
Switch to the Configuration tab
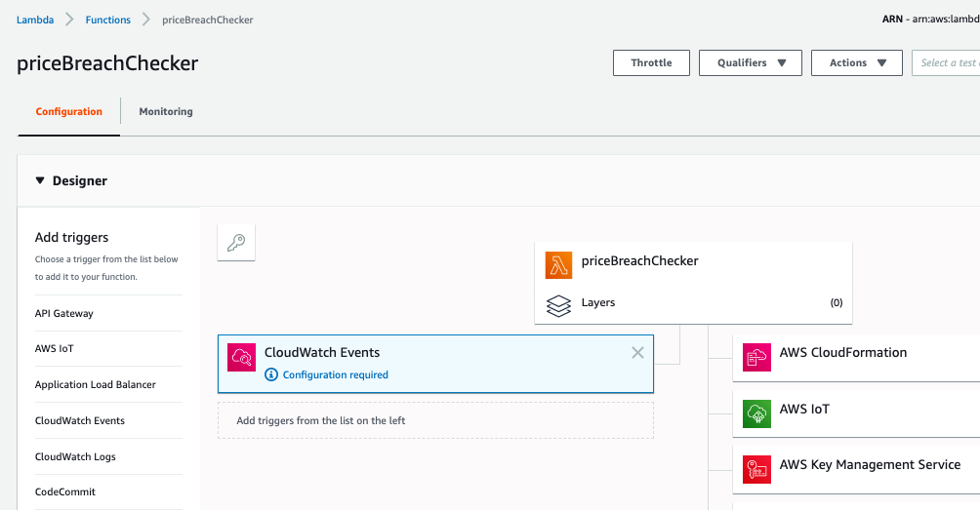pos(68,112)
